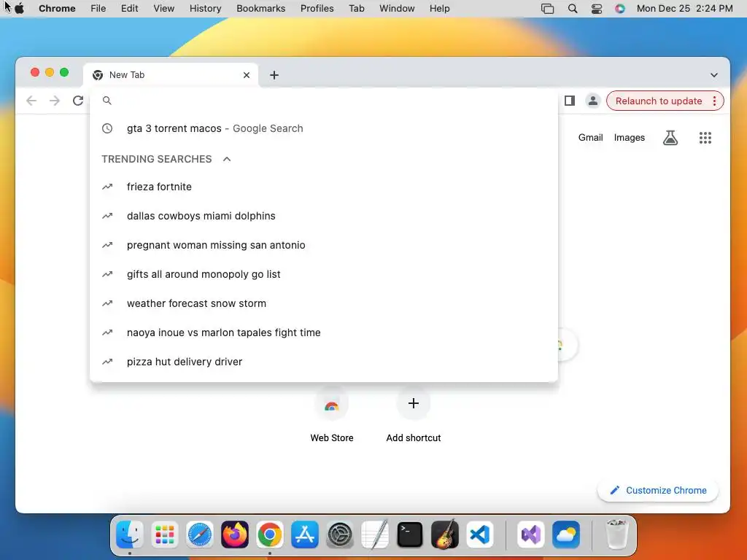The image size is (747, 560).
Task: Select 'dallas cowboys miami dolphins' suggestion
Action: tap(324, 216)
